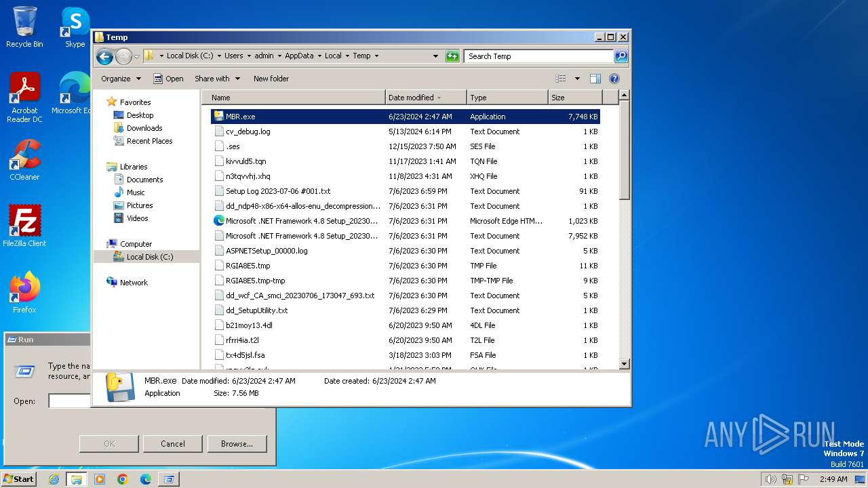Toggle the preview pane icon
The height and width of the screenshot is (488, 868).
595,79
